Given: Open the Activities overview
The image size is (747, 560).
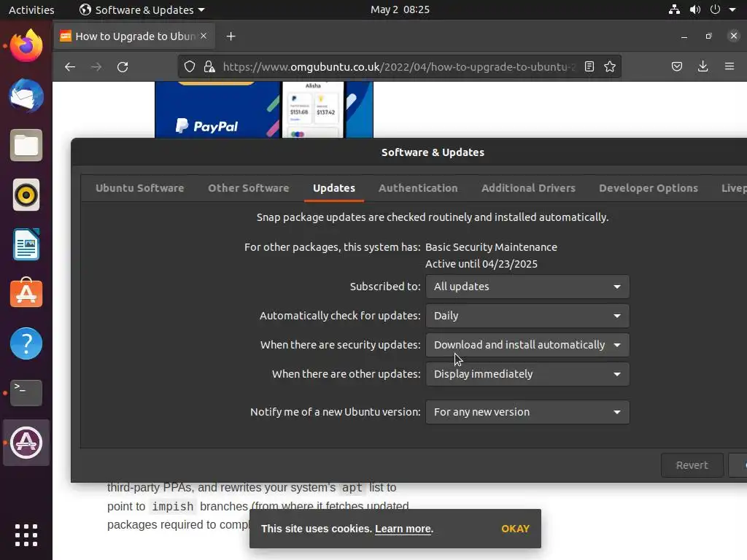Looking at the screenshot, I should click(31, 9).
